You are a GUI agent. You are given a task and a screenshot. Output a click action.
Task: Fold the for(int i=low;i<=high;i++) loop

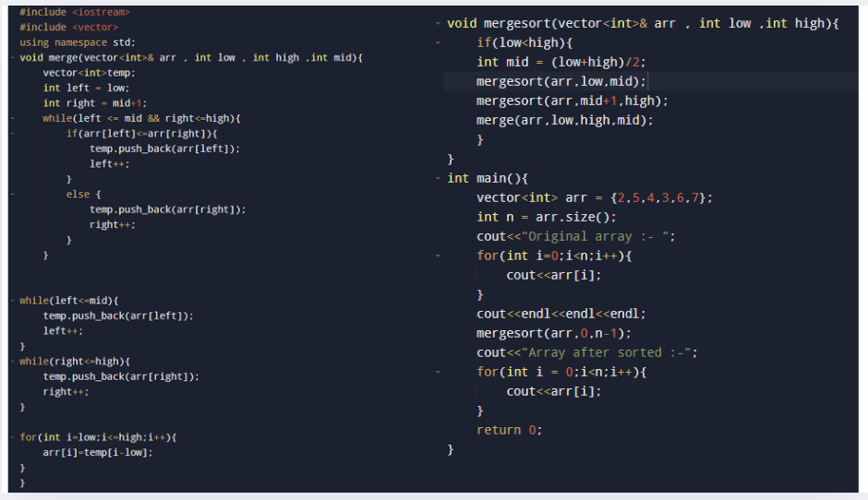point(12,437)
